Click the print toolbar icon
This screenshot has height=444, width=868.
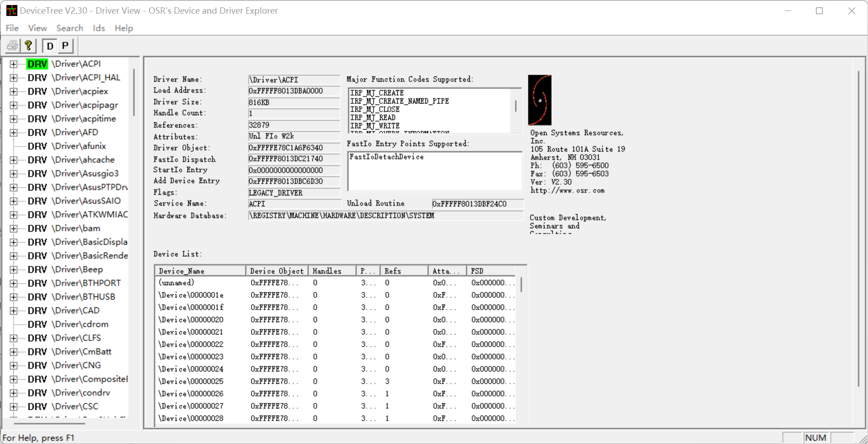(x=13, y=46)
